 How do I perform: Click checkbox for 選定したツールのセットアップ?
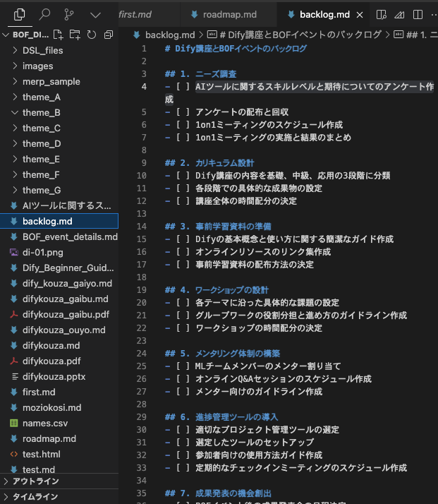click(x=183, y=443)
